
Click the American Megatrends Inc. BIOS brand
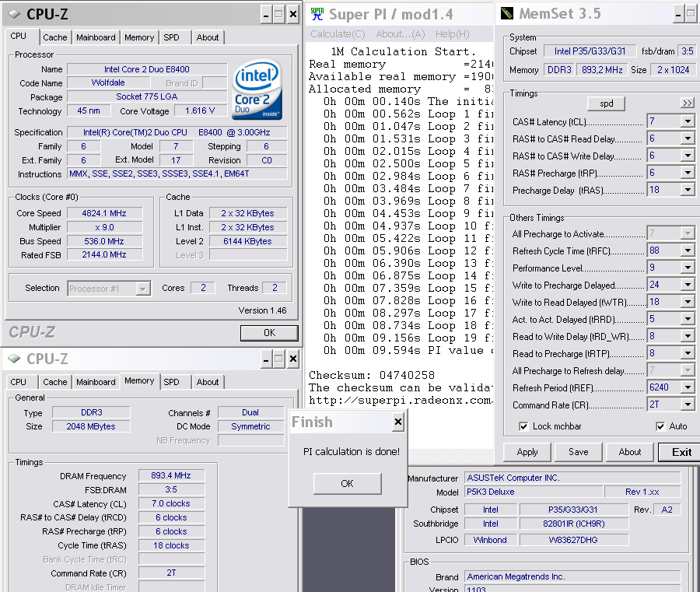pos(572,576)
